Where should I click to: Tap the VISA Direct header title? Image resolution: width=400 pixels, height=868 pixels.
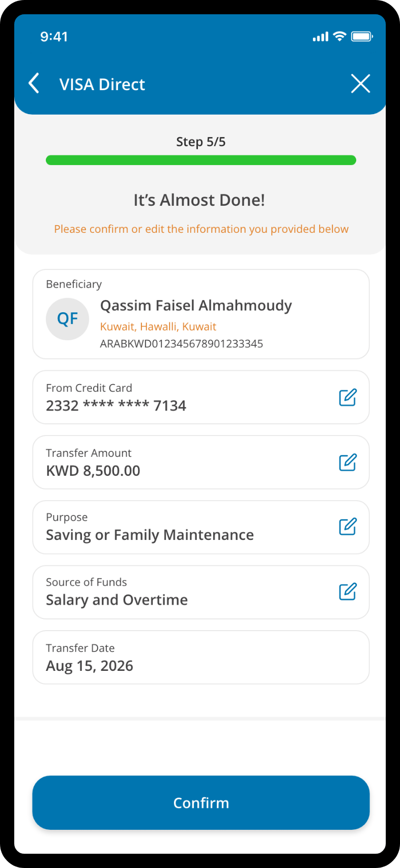pyautogui.click(x=102, y=84)
